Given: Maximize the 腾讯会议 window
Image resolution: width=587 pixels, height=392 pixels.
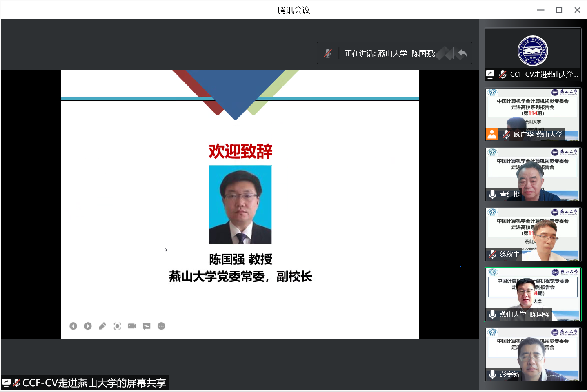Looking at the screenshot, I should [559, 10].
